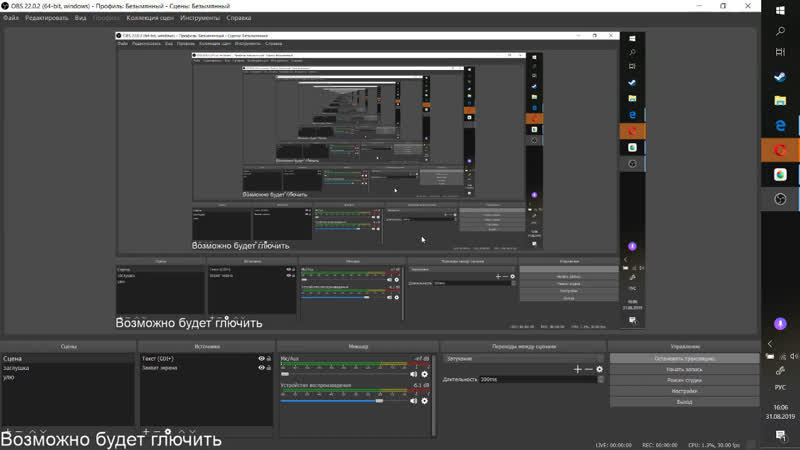Click the Устройство воспроизведения volume slider handle

click(x=379, y=401)
